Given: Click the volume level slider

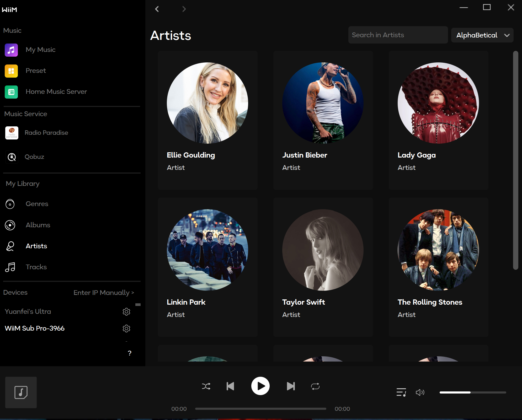Looking at the screenshot, I should tap(472, 392).
